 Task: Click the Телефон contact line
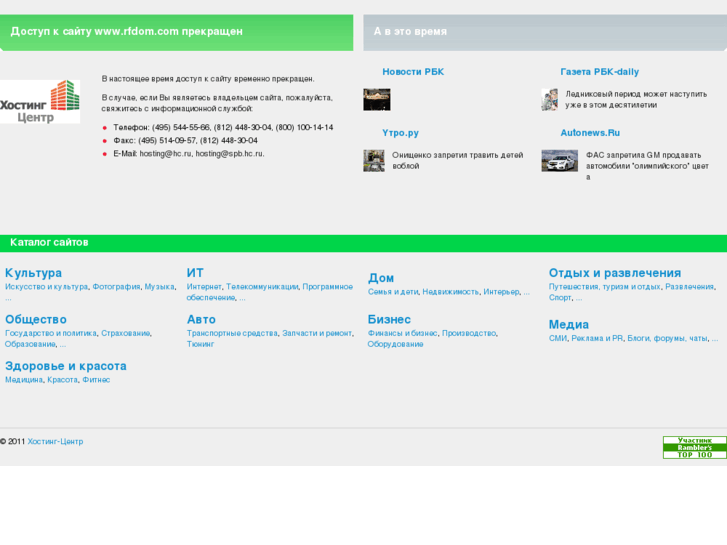tap(223, 128)
